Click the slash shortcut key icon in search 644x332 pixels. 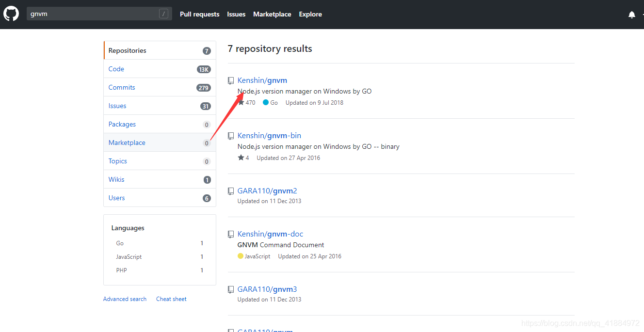click(x=163, y=14)
